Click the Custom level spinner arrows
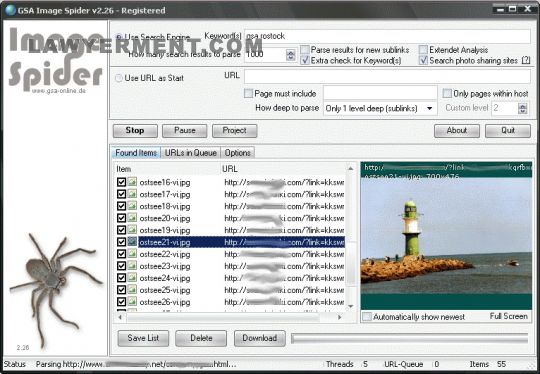 pyautogui.click(x=522, y=108)
